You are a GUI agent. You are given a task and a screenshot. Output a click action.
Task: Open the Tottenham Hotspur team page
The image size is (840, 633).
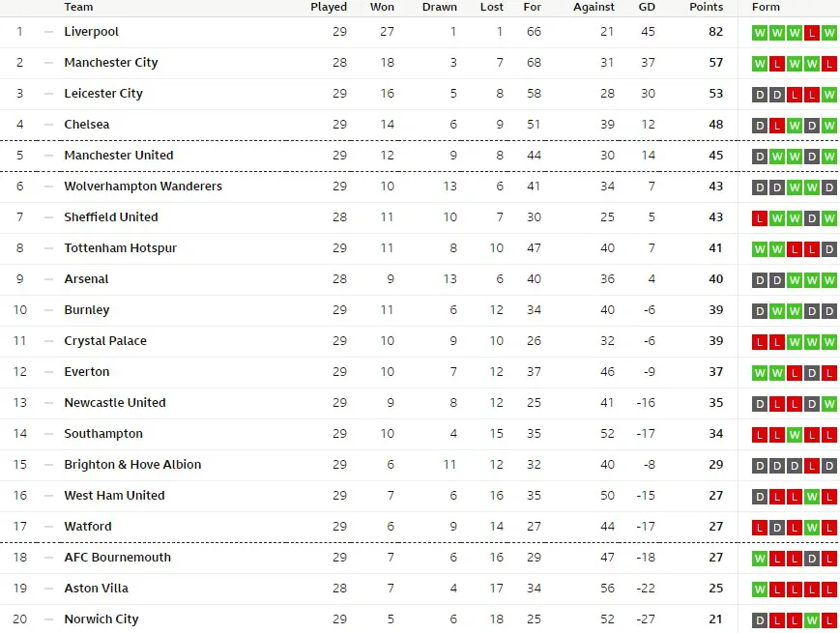[x=121, y=248]
